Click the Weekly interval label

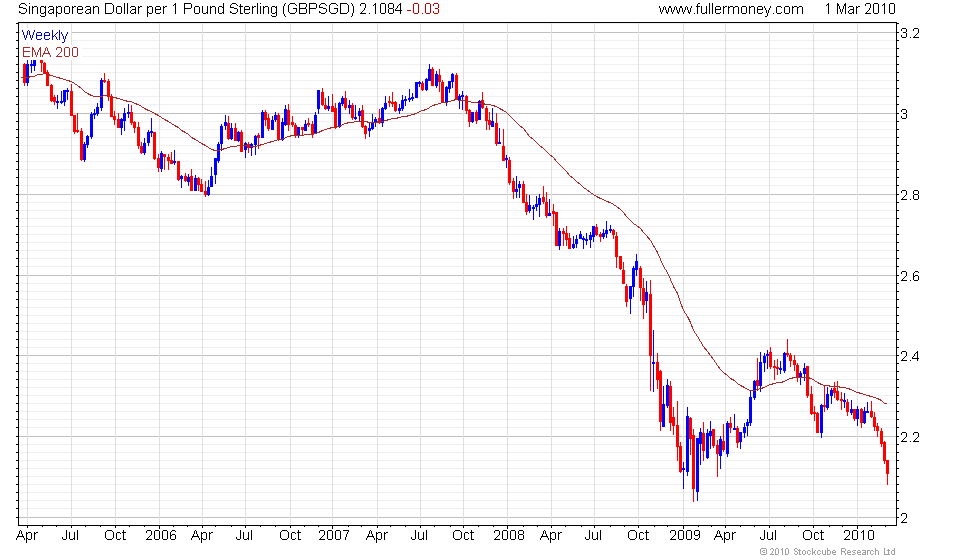pos(45,36)
